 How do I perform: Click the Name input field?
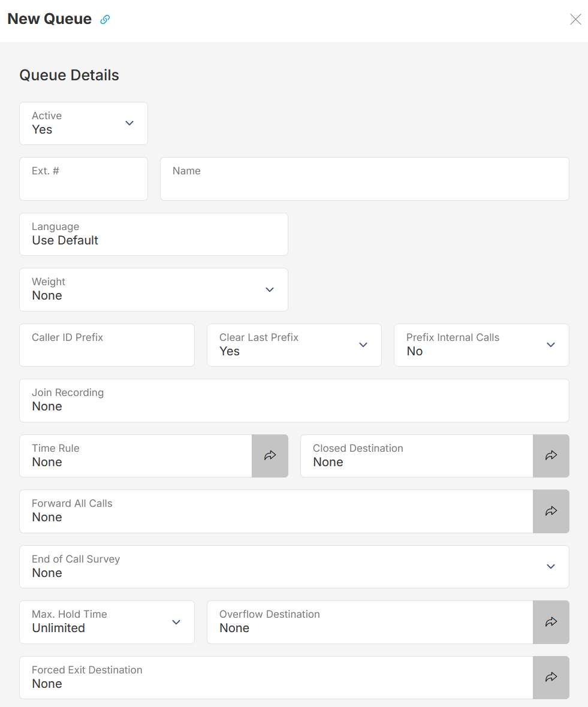pos(364,179)
